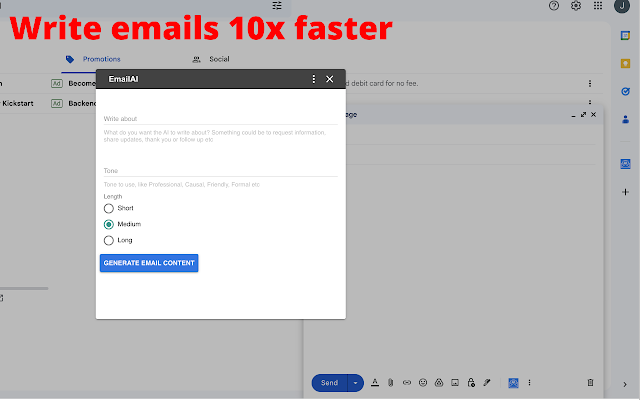Image resolution: width=640 pixels, height=400 pixels.
Task: Open more options for debit card ad
Action: pos(590,83)
